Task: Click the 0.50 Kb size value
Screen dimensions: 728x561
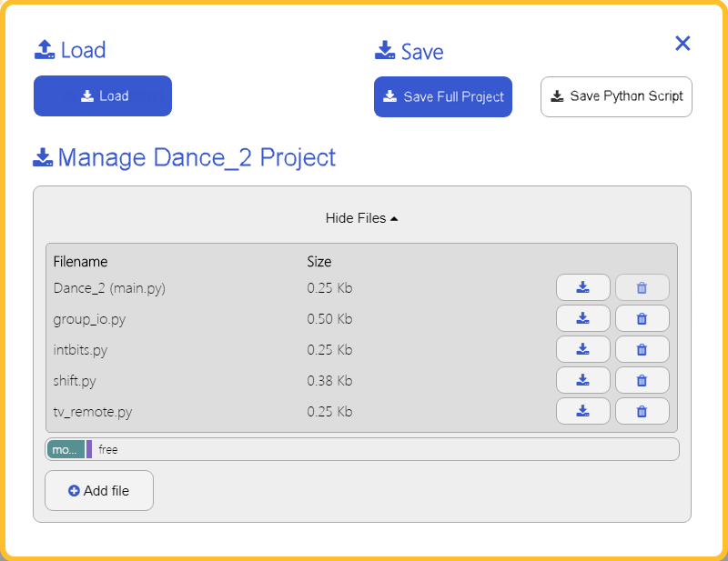Action: point(329,319)
